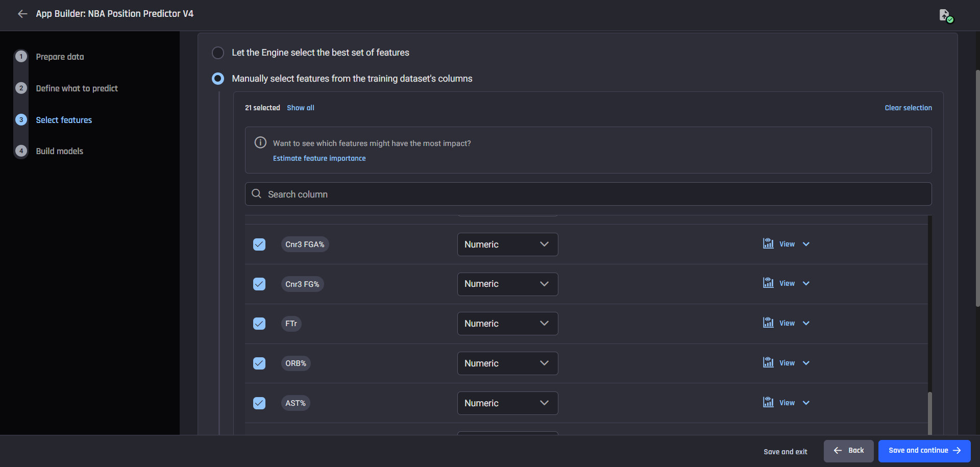
Task: Expand the View chevron for Cnr3 FG%
Action: pyautogui.click(x=806, y=283)
